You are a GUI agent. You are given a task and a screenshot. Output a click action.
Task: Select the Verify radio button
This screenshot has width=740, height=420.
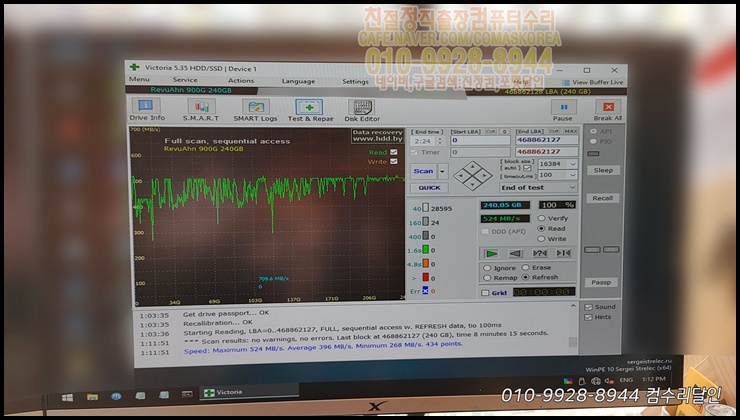(541, 218)
